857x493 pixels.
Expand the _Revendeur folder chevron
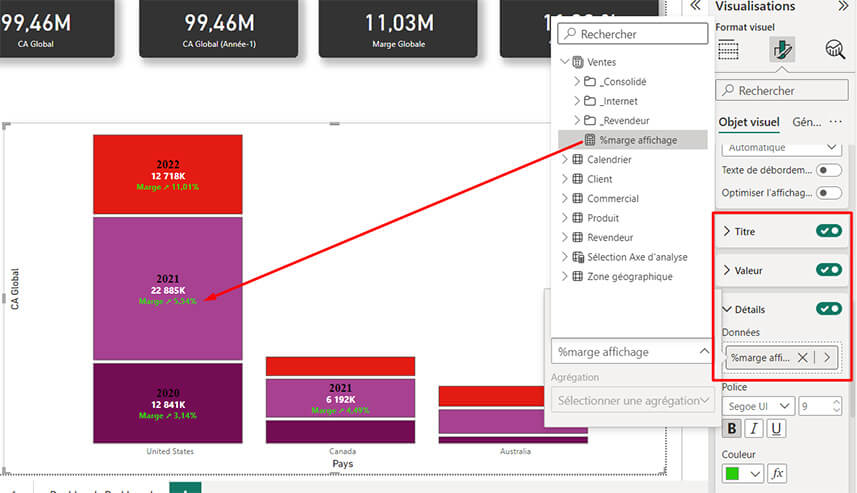[x=577, y=120]
